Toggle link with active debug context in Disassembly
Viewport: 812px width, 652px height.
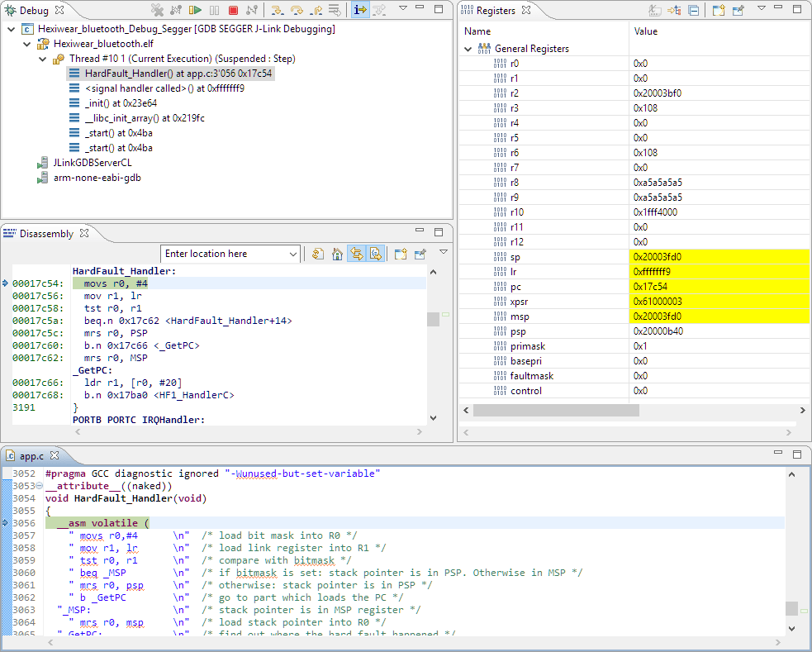click(x=355, y=254)
